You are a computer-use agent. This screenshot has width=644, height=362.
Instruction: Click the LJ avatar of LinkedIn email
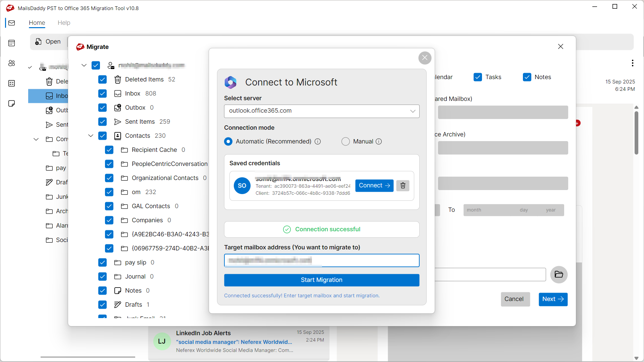[162, 341]
